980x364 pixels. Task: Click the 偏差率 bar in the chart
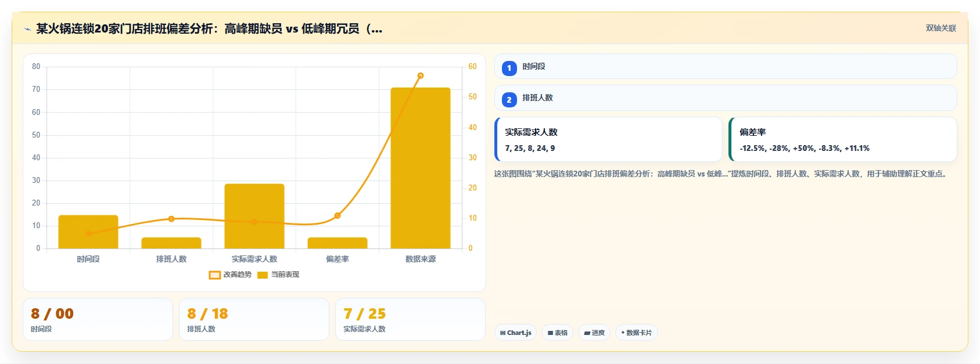pyautogui.click(x=338, y=243)
